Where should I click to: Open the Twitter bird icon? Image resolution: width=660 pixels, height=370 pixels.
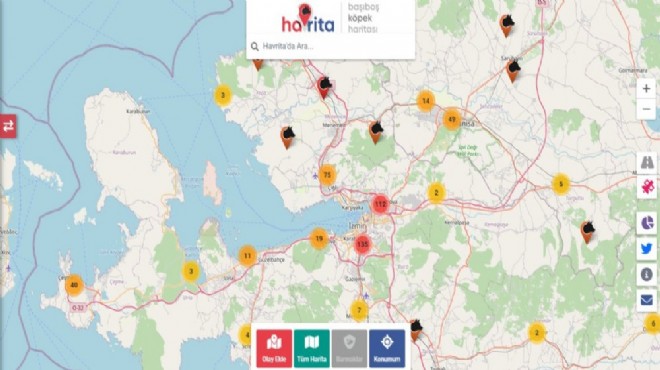(647, 248)
